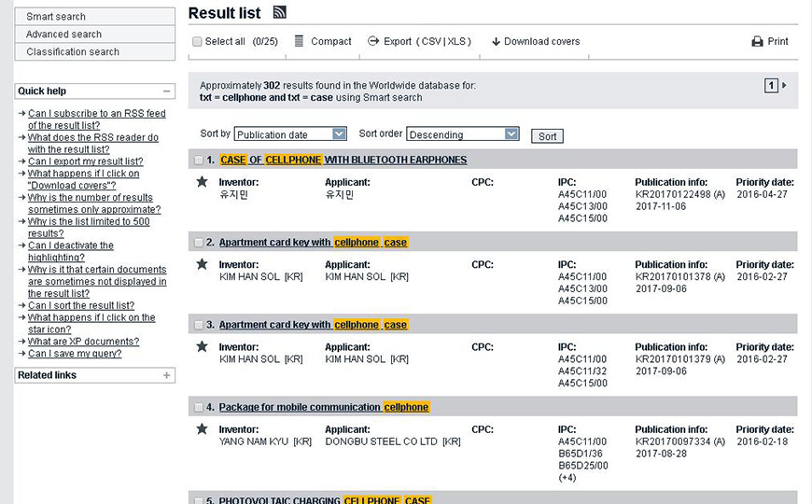Go to next results page arrow
Screen dimensions: 812x504
784,85
